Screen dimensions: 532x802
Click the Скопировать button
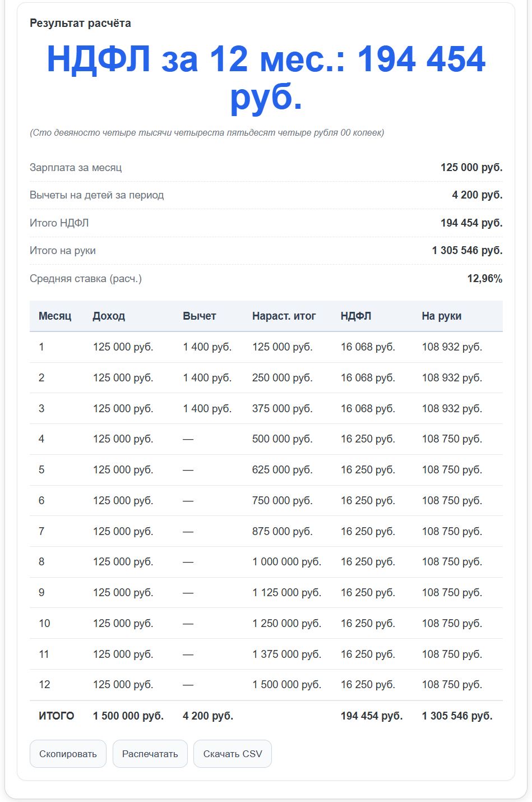68,754
